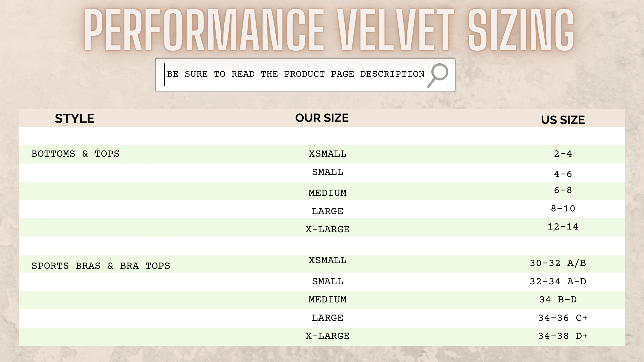Select the US SIZE column header
This screenshot has height=362, width=644.
point(563,120)
